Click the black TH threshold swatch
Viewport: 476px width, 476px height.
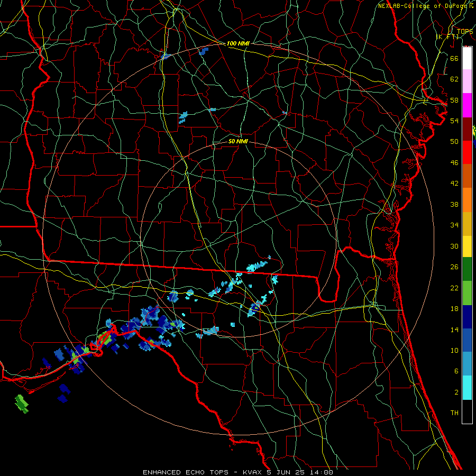467,411
